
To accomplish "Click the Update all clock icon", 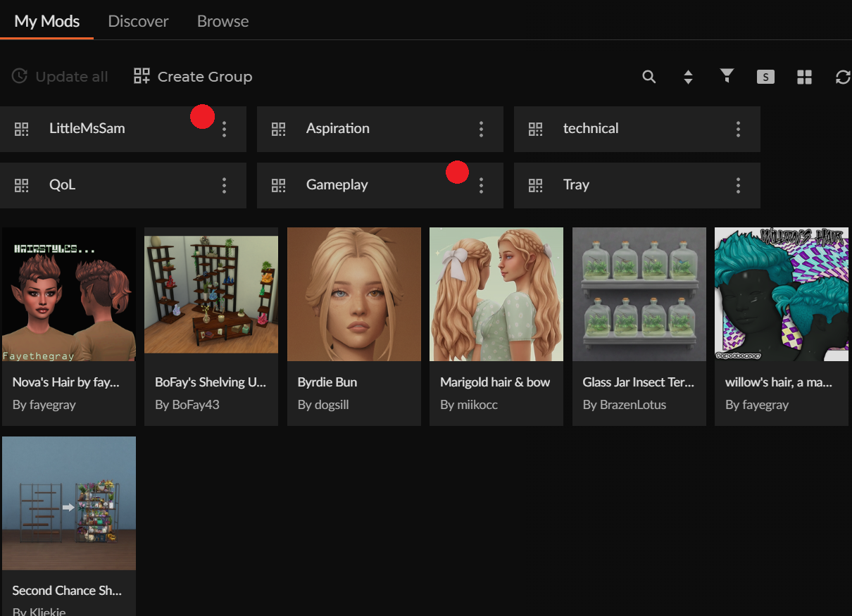I will 20,76.
